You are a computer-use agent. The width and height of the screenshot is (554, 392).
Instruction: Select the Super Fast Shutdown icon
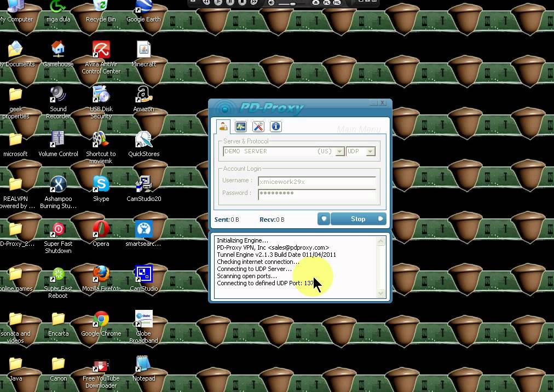tap(58, 237)
